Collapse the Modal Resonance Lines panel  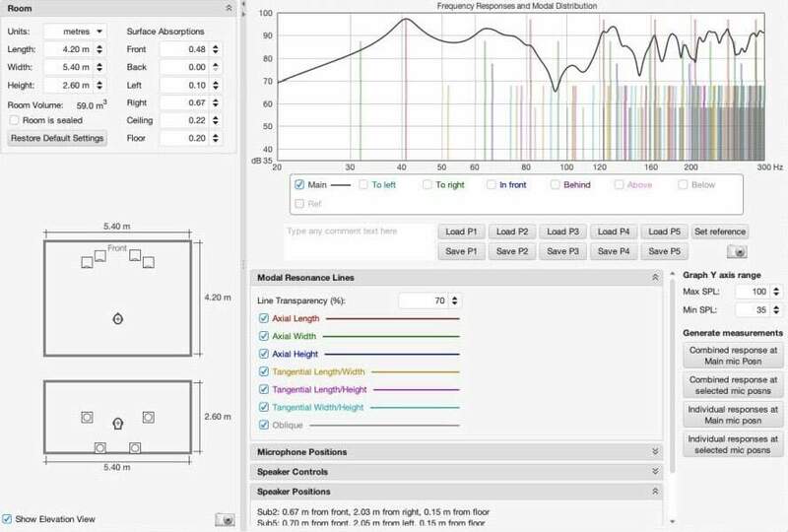tap(656, 279)
